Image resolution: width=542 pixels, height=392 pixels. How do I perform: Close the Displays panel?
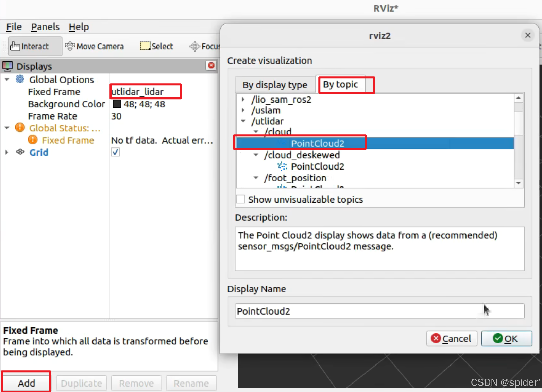pyautogui.click(x=211, y=65)
